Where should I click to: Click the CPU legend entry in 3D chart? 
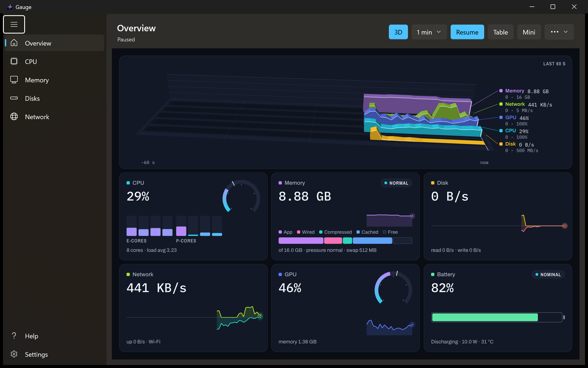click(x=514, y=134)
